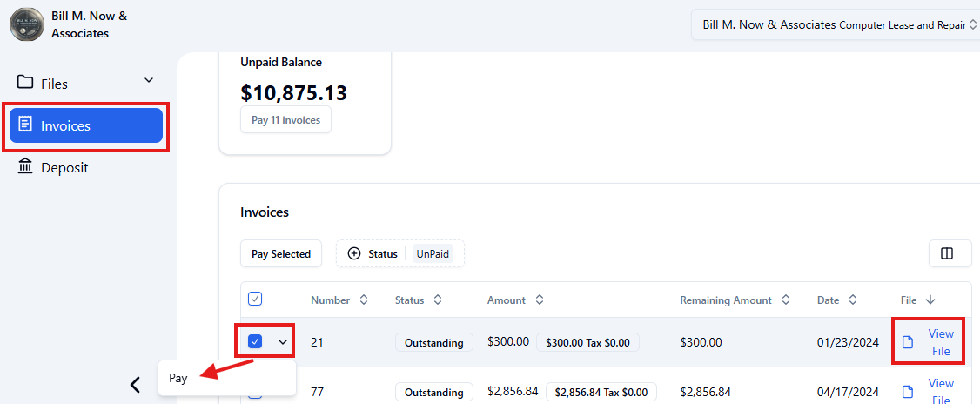Click the company logo avatar
The height and width of the screenshot is (404, 980).
(26, 24)
